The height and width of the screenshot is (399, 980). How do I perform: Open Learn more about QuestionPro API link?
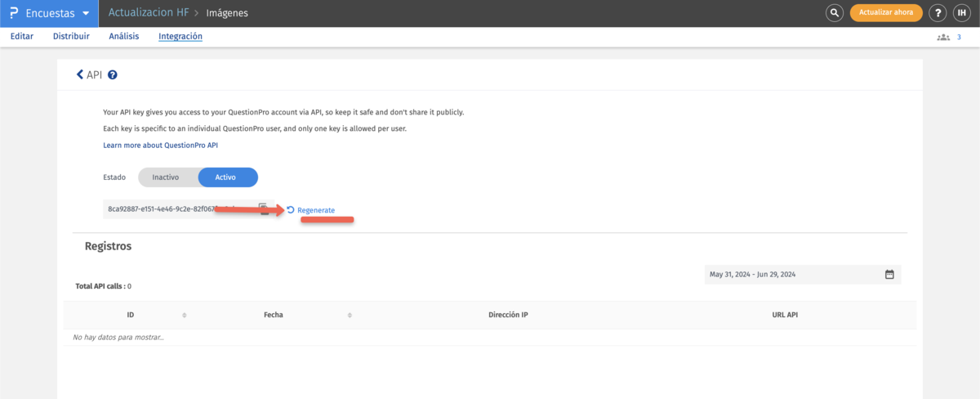[x=161, y=145]
